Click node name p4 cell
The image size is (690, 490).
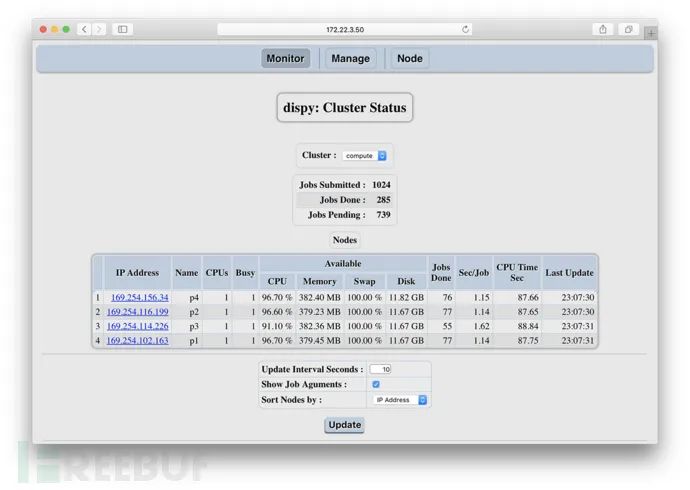tap(194, 298)
